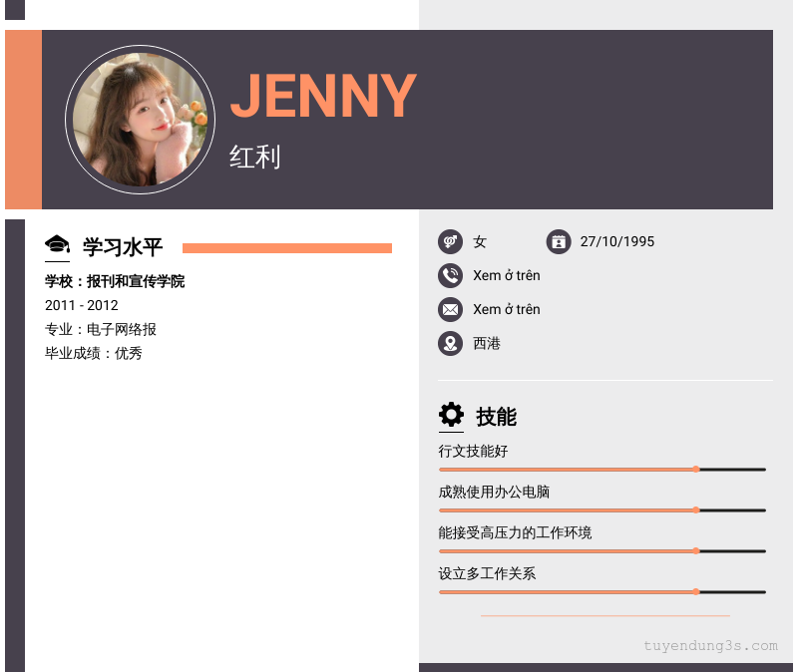This screenshot has height=672, width=798.
Task: Click the phone contact icon
Action: pyautogui.click(x=450, y=276)
